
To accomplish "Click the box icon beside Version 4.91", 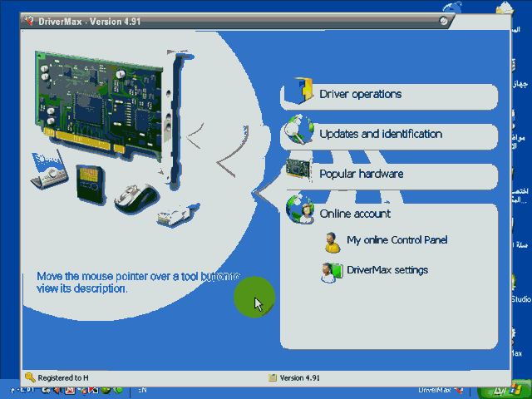I will point(272,377).
